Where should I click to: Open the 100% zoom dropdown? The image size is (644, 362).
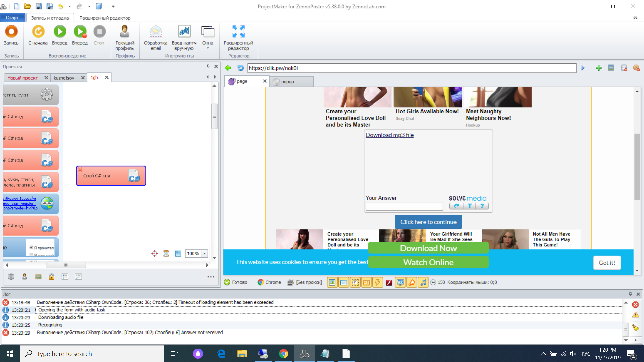(204, 254)
